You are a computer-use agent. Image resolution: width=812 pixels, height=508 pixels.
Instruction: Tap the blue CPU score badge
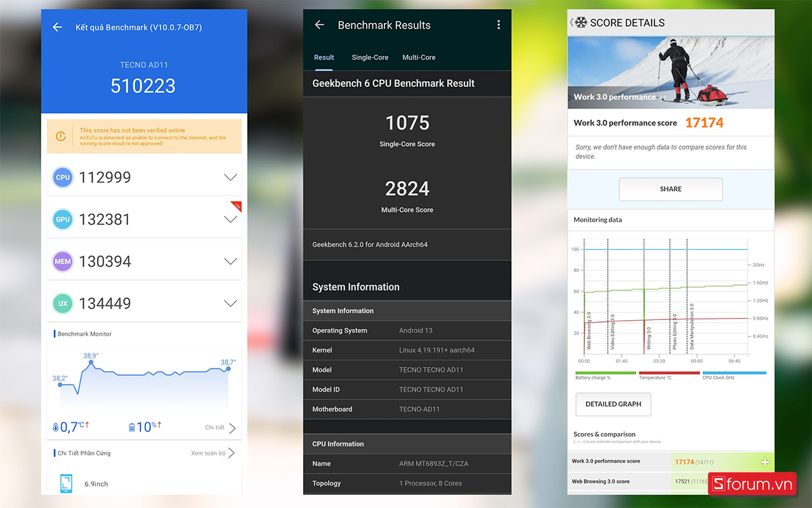point(63,177)
